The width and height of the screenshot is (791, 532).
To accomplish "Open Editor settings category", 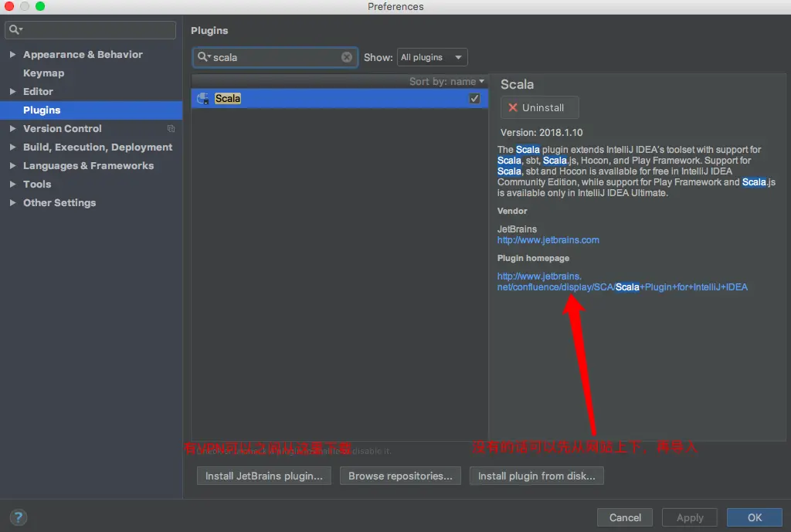I will (x=38, y=91).
